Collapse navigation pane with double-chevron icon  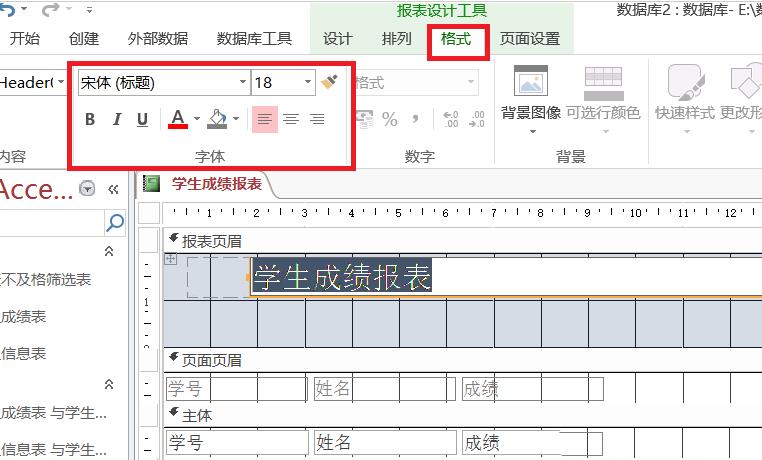[x=113, y=189]
